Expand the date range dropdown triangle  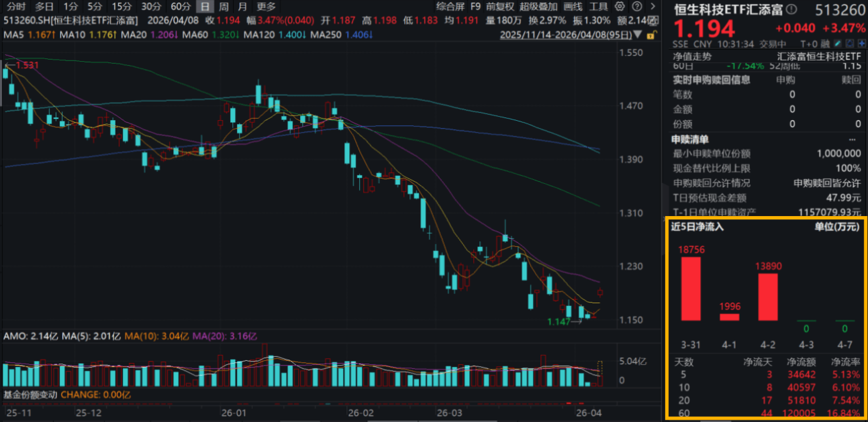(637, 34)
